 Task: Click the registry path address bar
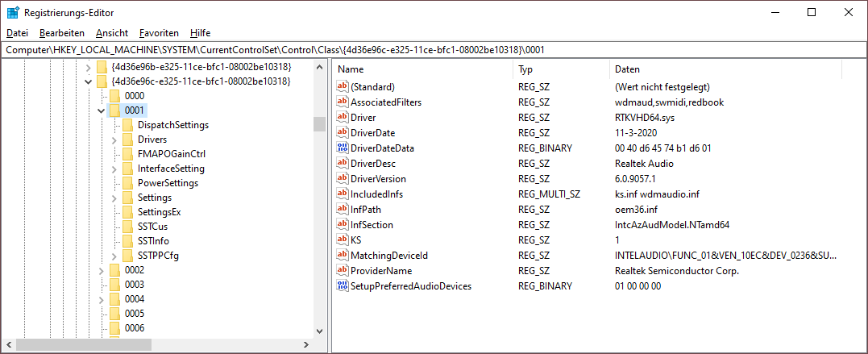point(434,49)
